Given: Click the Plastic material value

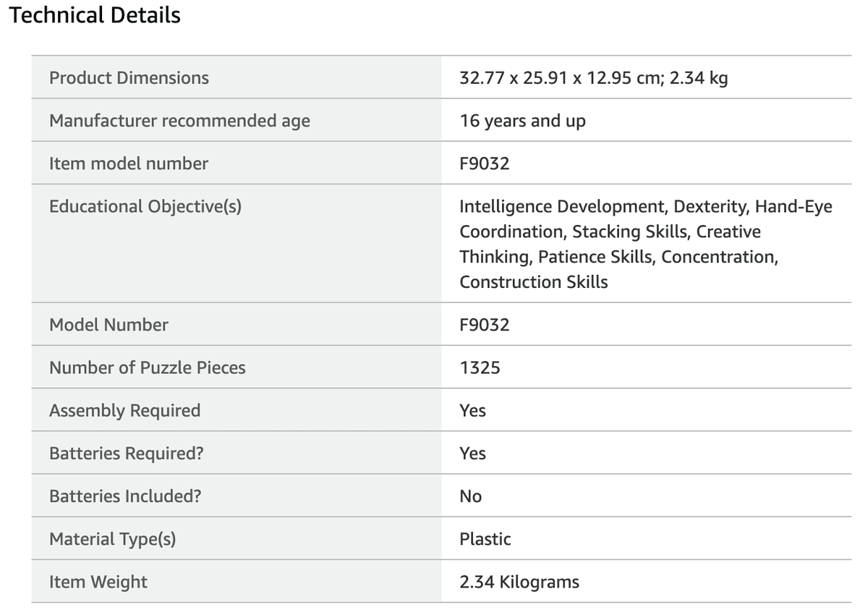Looking at the screenshot, I should click(x=485, y=539).
